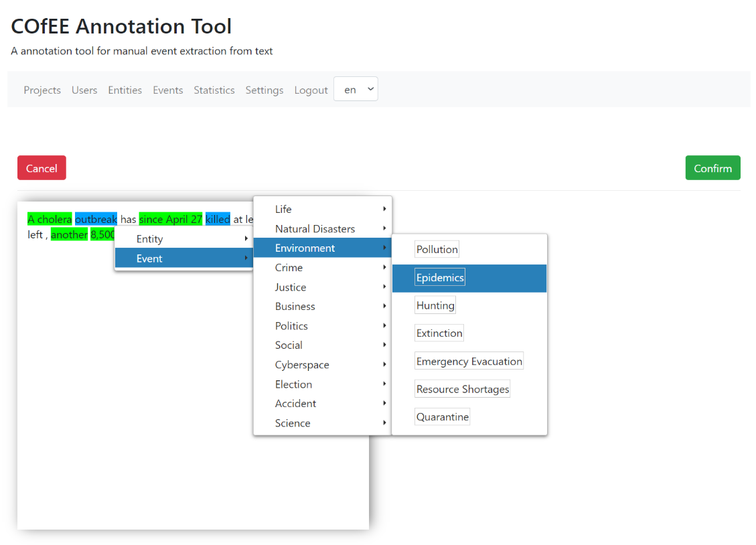Expand the Life event category

323,209
